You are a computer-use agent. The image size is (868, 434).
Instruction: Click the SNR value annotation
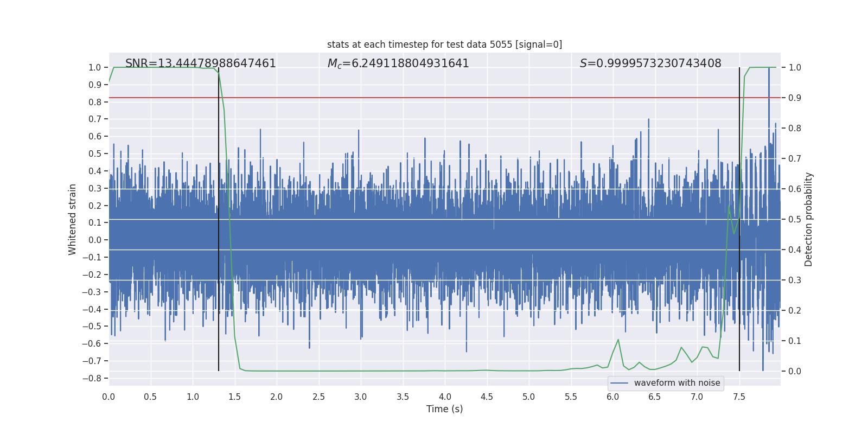coord(200,63)
